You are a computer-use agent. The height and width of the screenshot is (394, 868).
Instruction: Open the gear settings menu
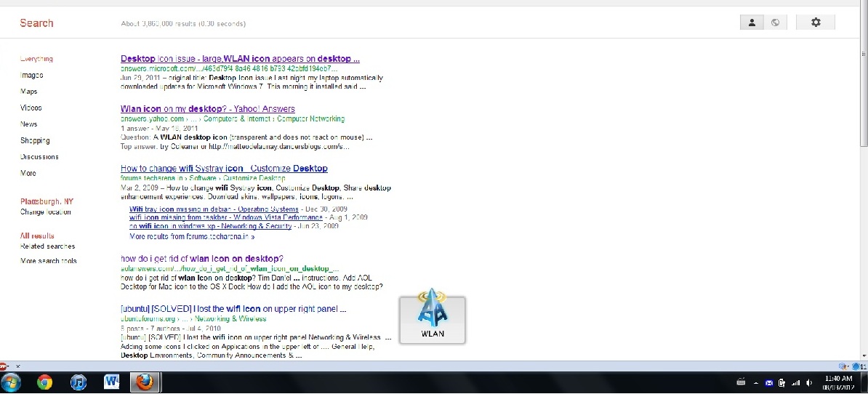[815, 23]
